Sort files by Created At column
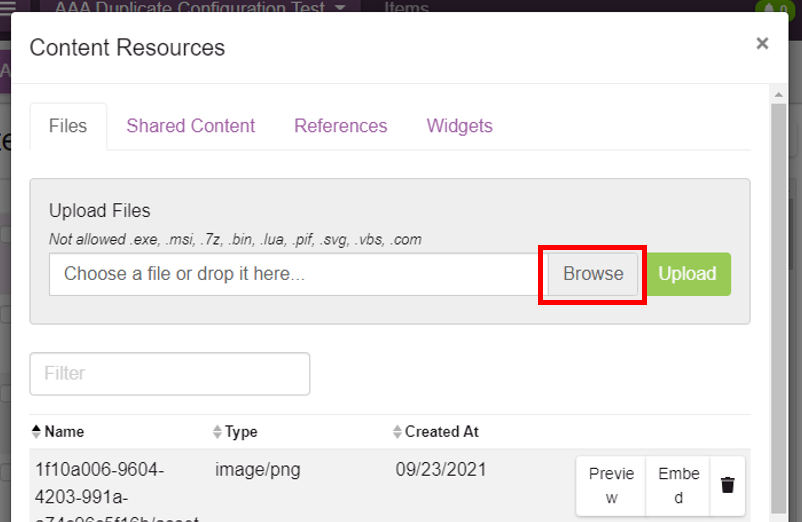The height and width of the screenshot is (522, 802). 436,432
